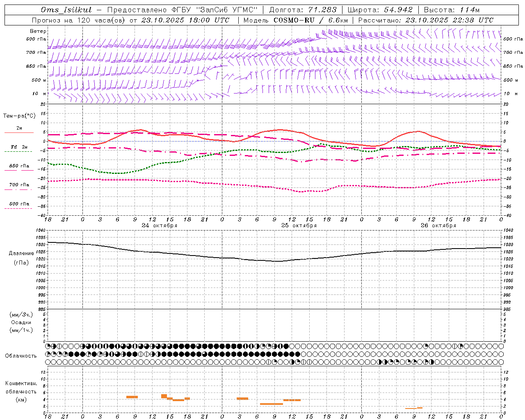Viewport: 525px width, 420px height.
Task: Click the 10 м wind level label on left
Action: 39,94
